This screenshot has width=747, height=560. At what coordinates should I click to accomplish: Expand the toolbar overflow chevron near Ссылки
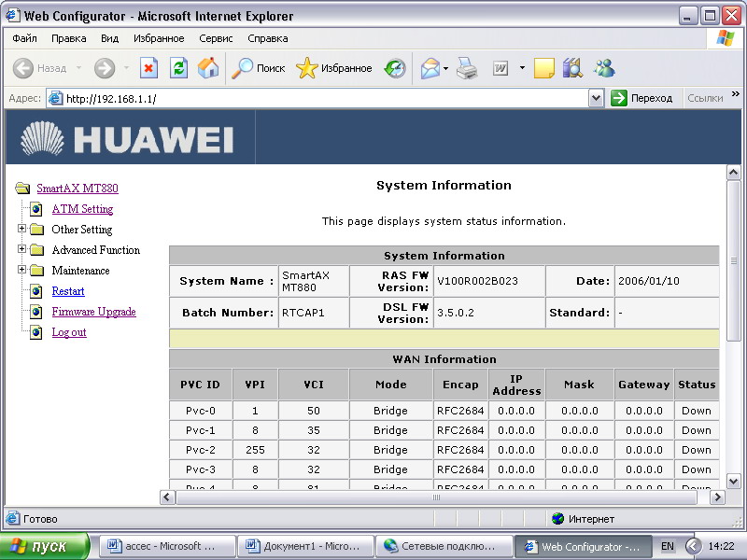[736, 94]
